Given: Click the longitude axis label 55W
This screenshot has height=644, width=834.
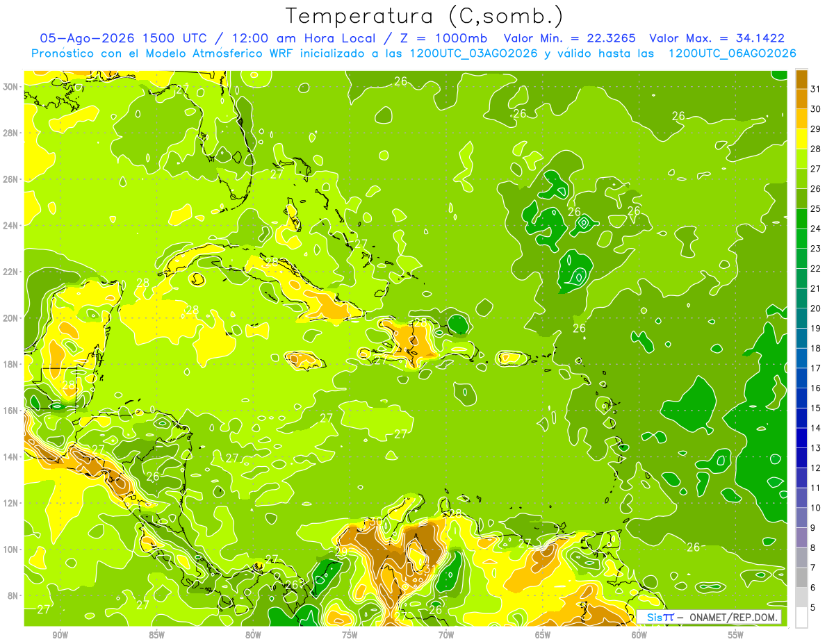Looking at the screenshot, I should [736, 635].
